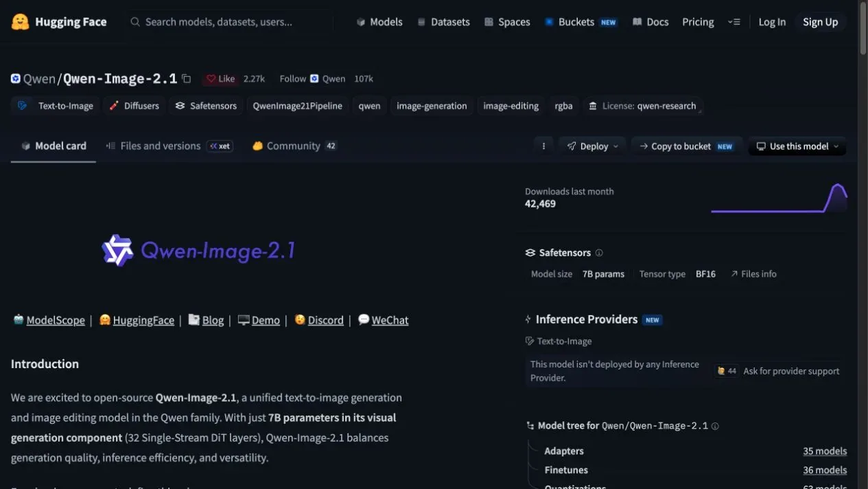Click the 2.27k likes count
This screenshot has height=489, width=868.
pyautogui.click(x=254, y=79)
